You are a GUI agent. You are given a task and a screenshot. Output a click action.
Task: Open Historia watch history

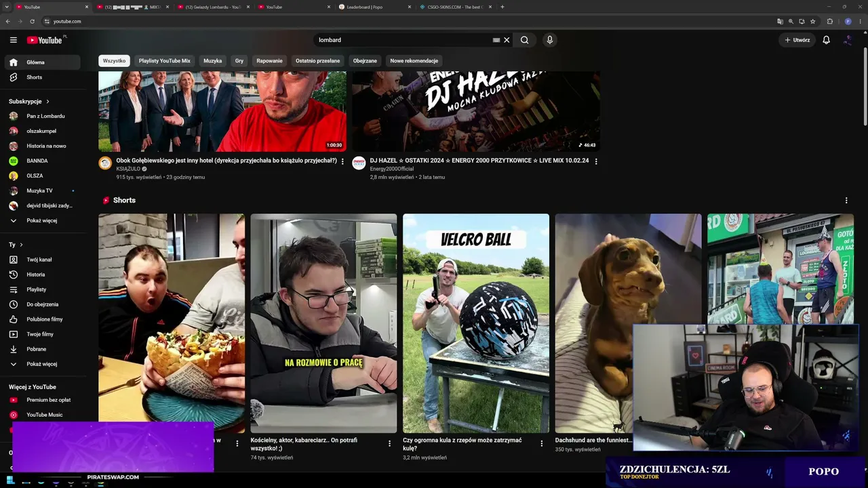click(x=42, y=274)
